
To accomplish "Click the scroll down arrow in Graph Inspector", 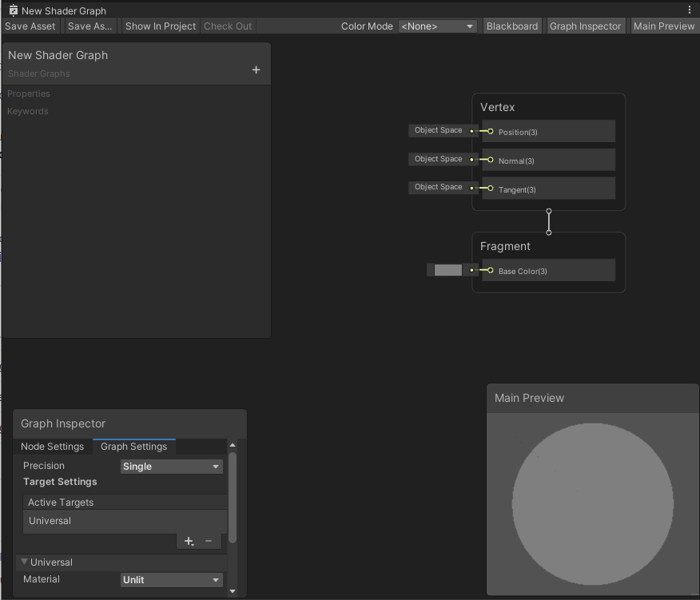I will [x=233, y=591].
